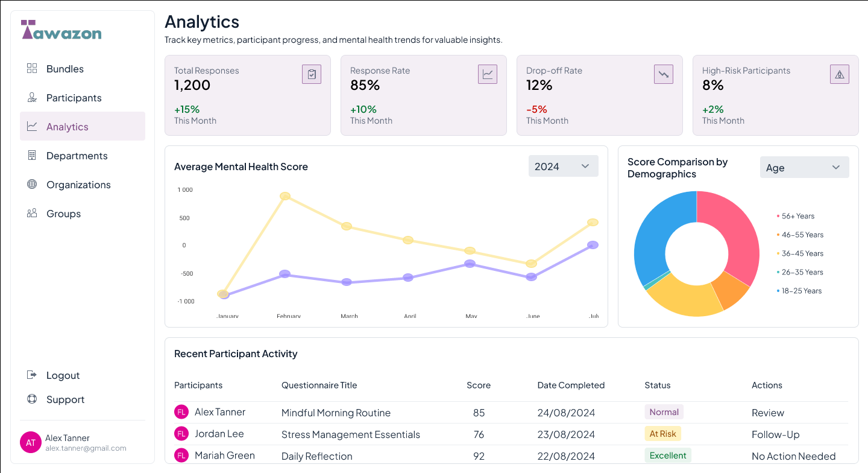
Task: Open the 2024 year dropdown
Action: click(563, 167)
